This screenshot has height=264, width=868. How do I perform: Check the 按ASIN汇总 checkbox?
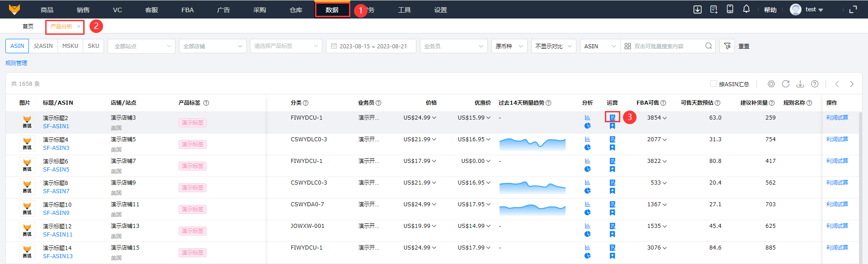(x=713, y=84)
